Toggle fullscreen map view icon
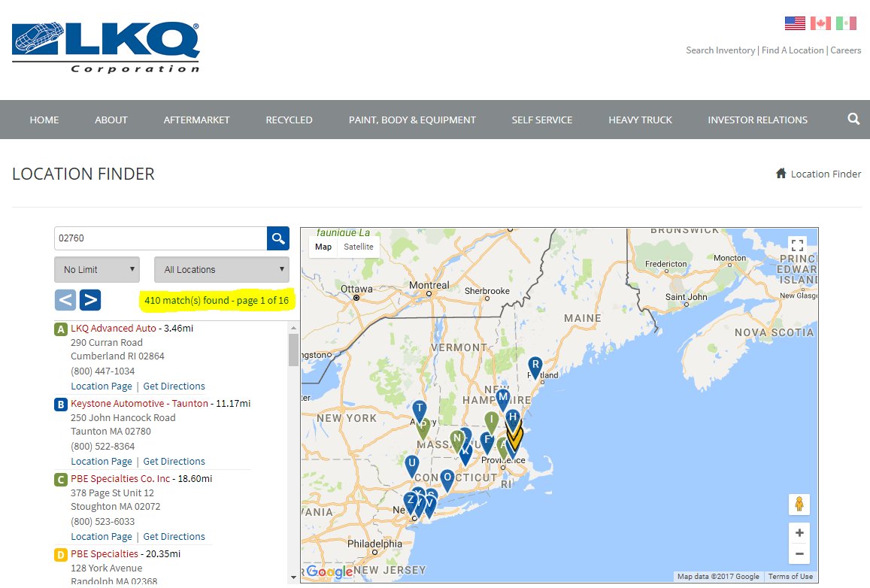The width and height of the screenshot is (870, 588). [797, 245]
